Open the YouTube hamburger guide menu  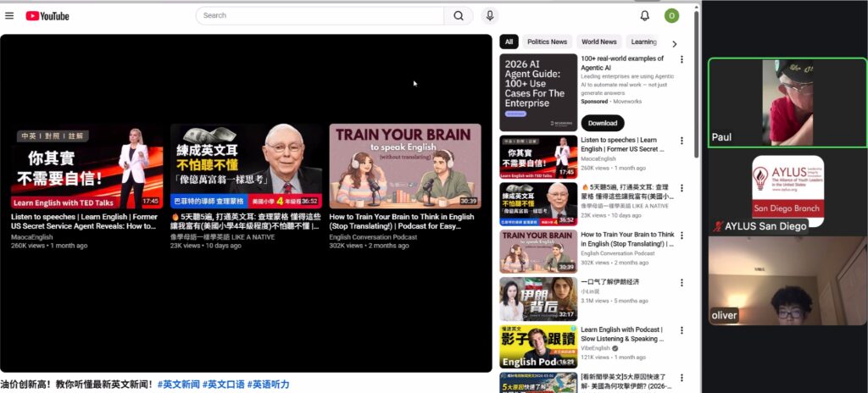pyautogui.click(x=9, y=15)
